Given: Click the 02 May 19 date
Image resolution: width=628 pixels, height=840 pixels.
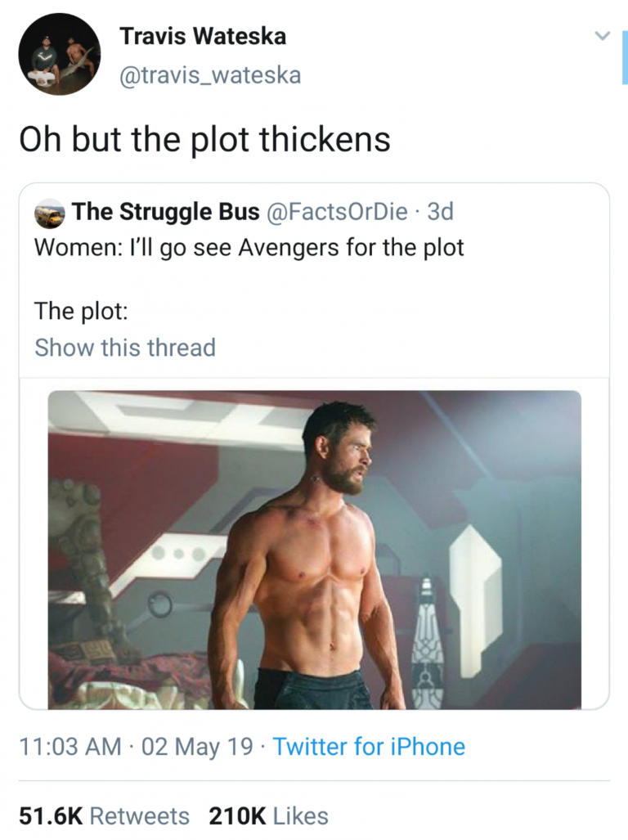Looking at the screenshot, I should [197, 747].
